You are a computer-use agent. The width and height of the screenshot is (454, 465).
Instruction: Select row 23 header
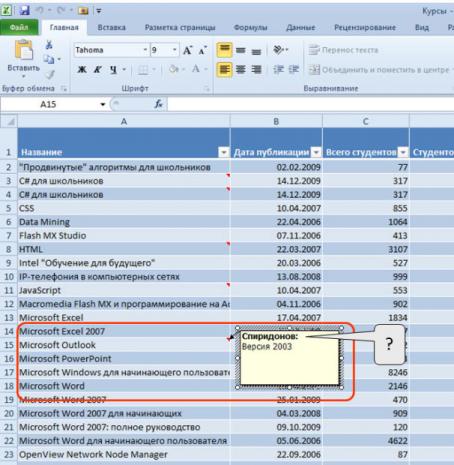[9, 455]
